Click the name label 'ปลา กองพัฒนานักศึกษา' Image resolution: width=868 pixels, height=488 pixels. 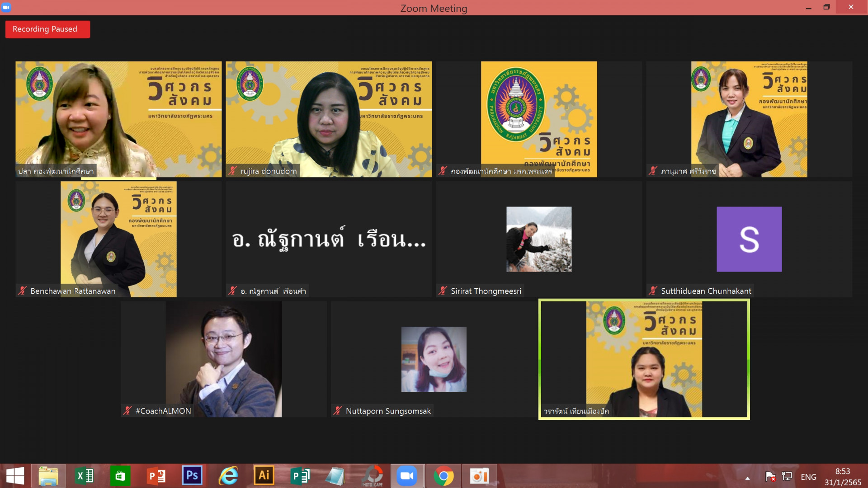pos(56,171)
